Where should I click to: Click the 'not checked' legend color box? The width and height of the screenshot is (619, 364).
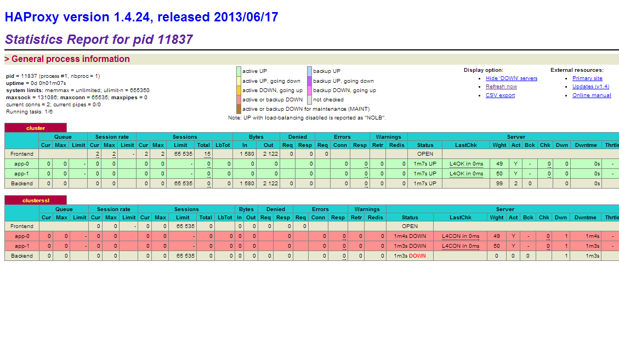(x=309, y=100)
